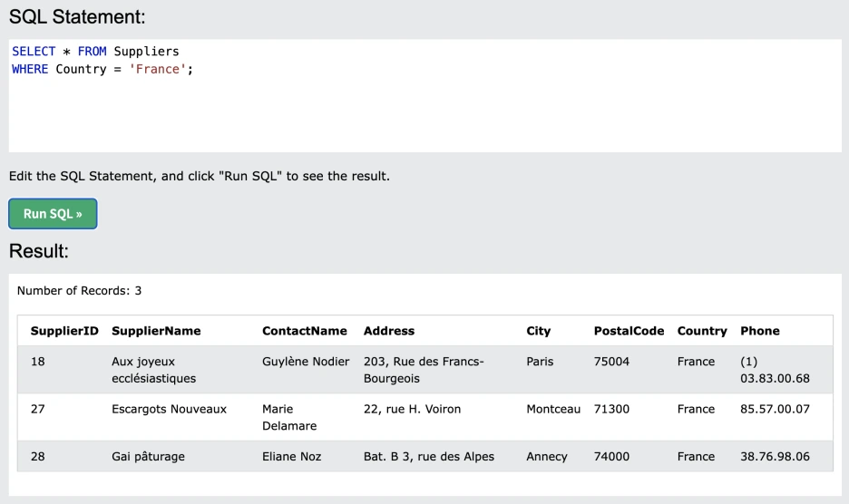Select the Address column header
The width and height of the screenshot is (849, 504).
pos(389,331)
